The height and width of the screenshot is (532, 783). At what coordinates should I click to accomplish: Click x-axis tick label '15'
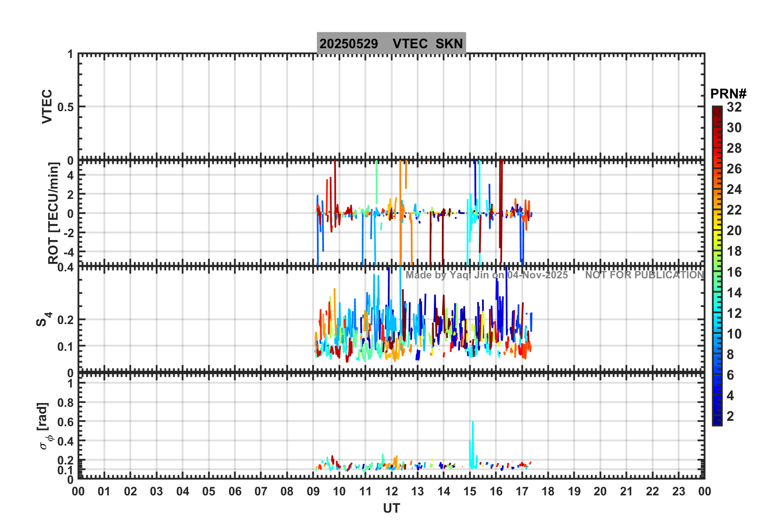(x=470, y=491)
